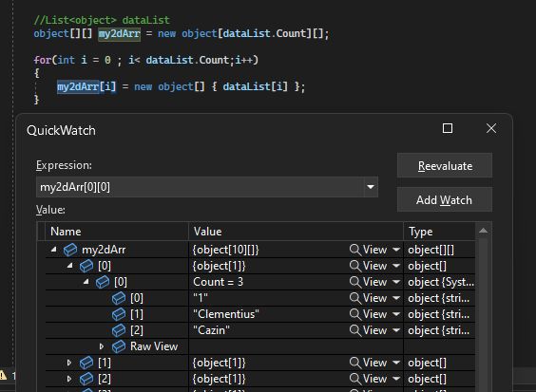
Task: Click the cube icon of the Count = 3 row
Action: click(103, 282)
